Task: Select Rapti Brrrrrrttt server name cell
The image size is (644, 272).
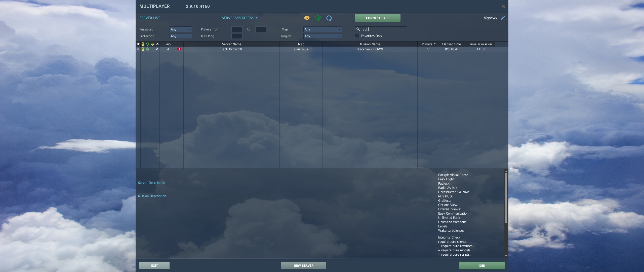Action: tap(231, 49)
